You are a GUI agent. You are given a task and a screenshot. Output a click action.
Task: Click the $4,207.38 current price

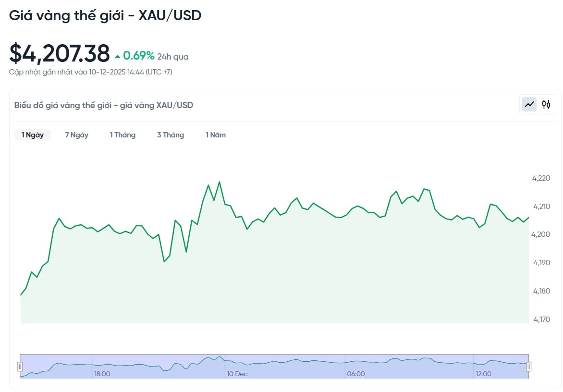click(60, 54)
